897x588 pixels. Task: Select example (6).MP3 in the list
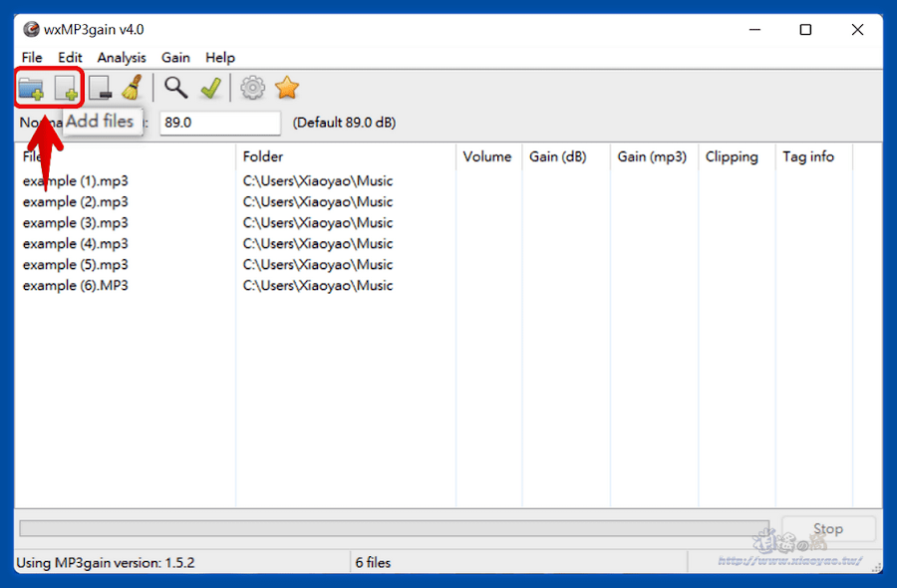click(76, 285)
